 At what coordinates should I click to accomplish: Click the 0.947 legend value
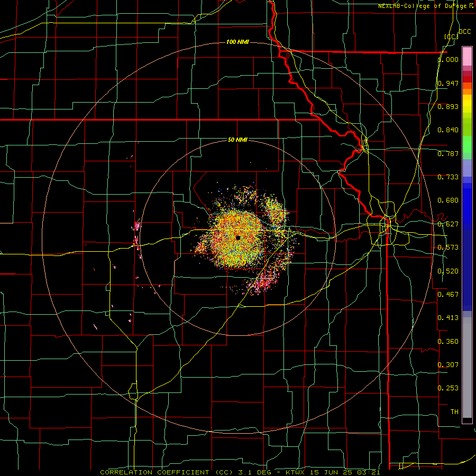click(x=448, y=83)
